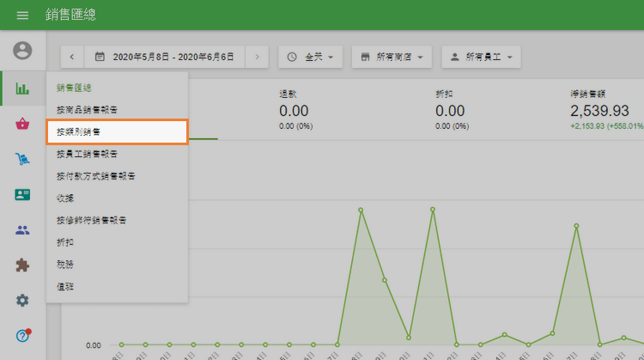Open the hamburger navigation menu
644x360 pixels.
22,15
